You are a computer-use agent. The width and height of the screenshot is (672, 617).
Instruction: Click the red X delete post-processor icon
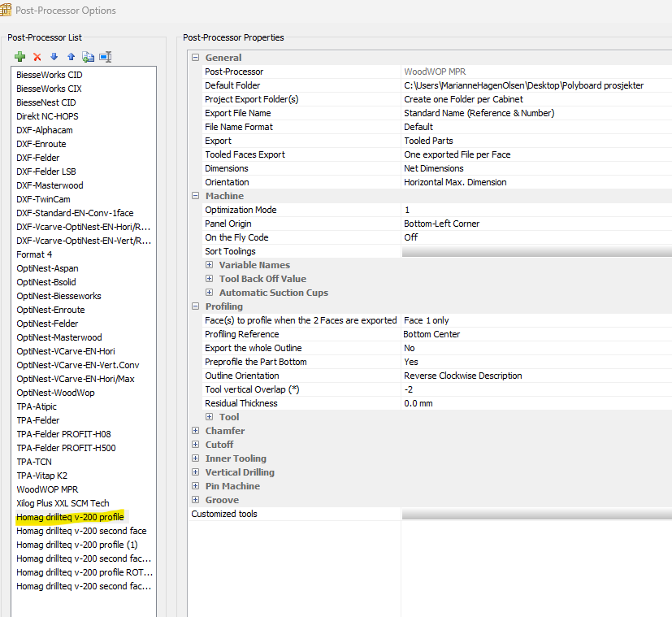[37, 57]
